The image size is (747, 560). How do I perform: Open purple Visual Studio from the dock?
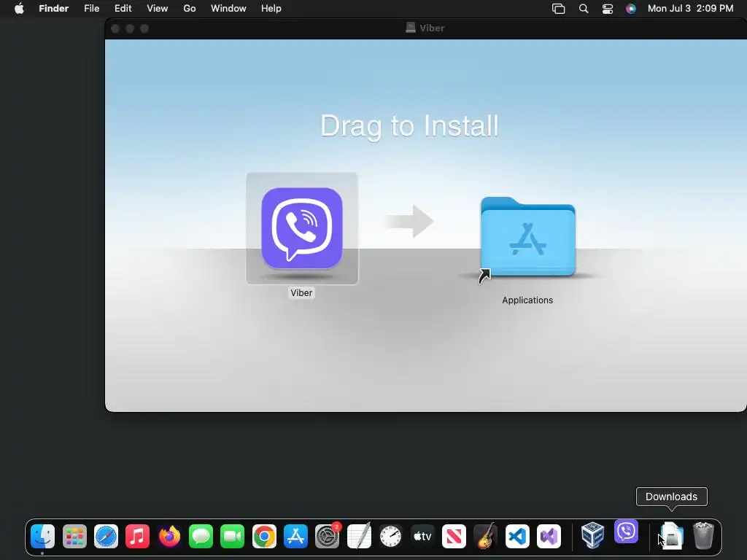[549, 536]
